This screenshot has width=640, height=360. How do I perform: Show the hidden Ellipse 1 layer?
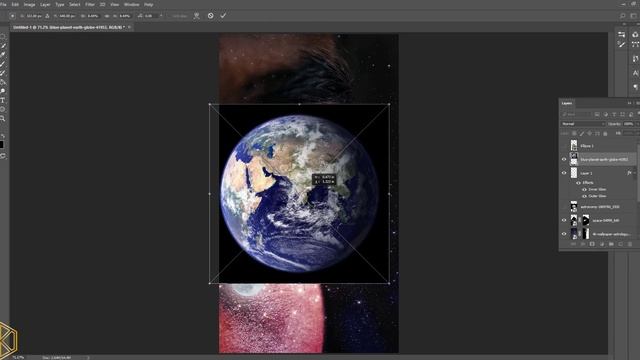[x=564, y=146]
